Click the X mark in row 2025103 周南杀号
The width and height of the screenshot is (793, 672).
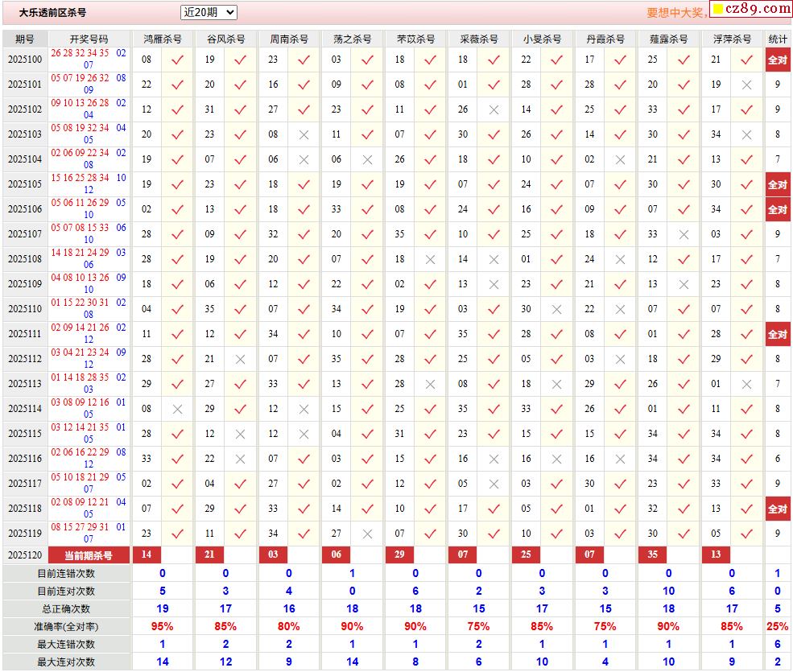click(x=304, y=134)
